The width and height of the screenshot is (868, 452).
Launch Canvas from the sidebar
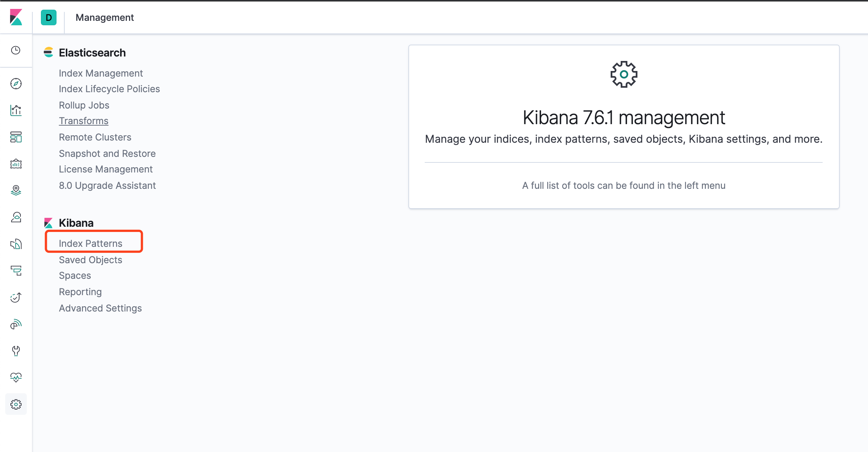tap(16, 164)
